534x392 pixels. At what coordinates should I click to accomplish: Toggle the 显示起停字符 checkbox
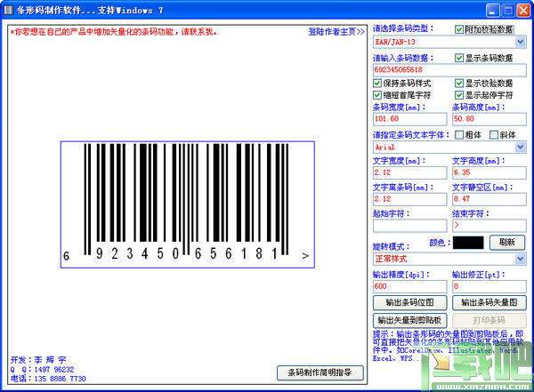pyautogui.click(x=459, y=95)
